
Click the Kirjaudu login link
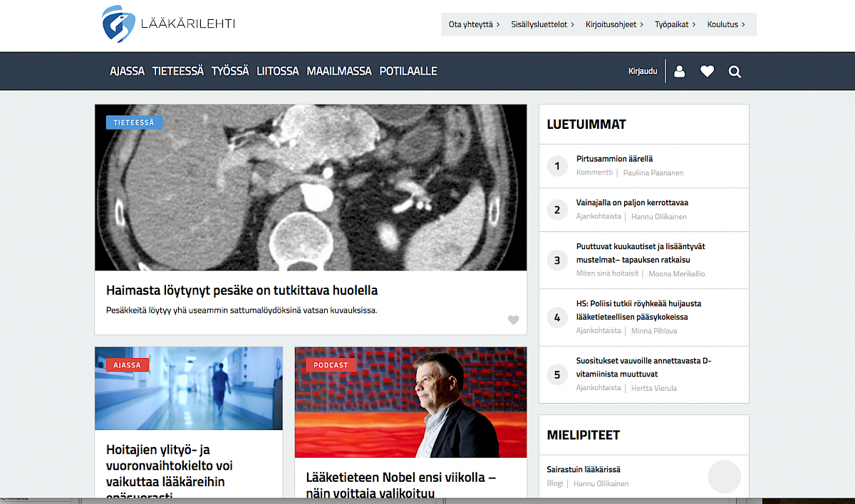(643, 71)
